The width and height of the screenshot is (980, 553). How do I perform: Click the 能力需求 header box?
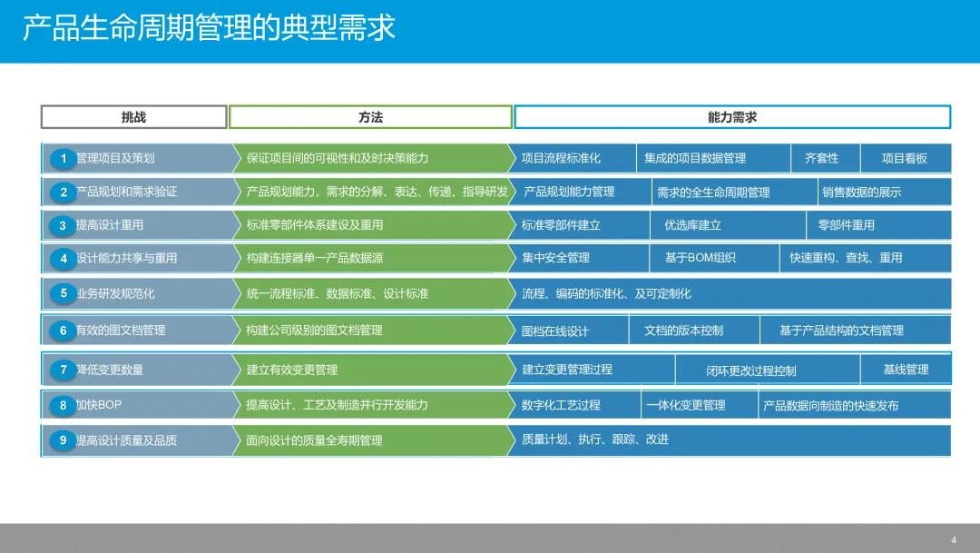point(732,117)
